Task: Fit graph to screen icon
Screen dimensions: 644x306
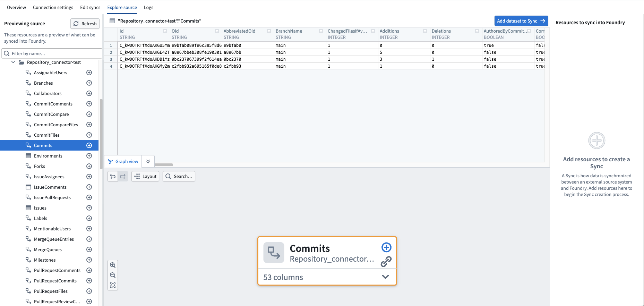Action: [x=113, y=285]
